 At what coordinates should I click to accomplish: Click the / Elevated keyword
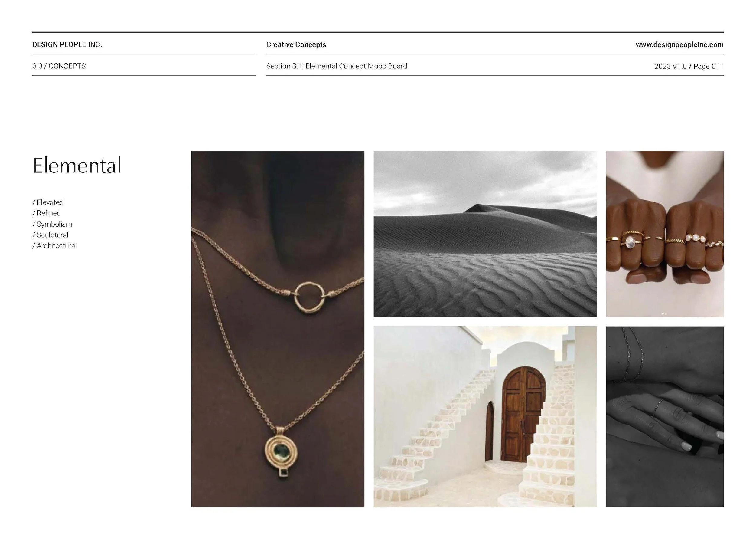(x=48, y=202)
